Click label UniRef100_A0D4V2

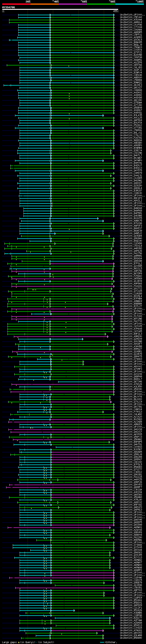131,93
